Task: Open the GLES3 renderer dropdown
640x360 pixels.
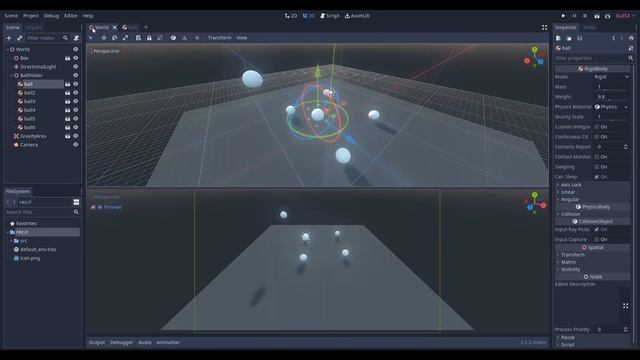Action: click(625, 16)
